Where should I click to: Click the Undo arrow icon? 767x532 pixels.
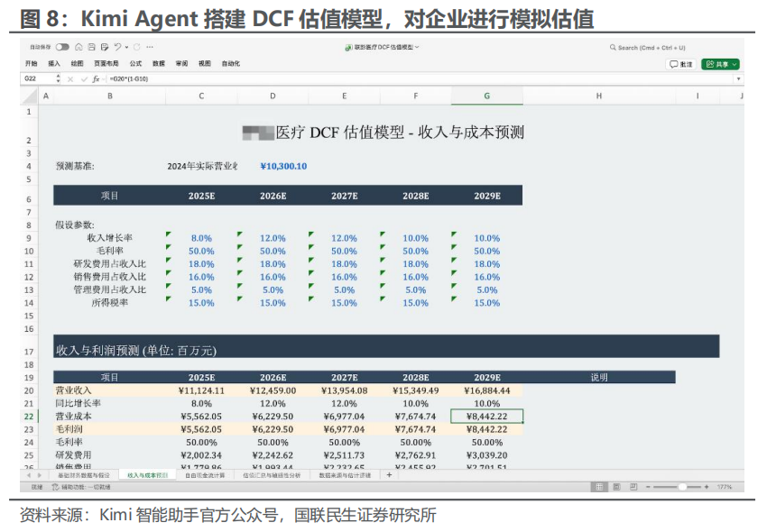pos(118,47)
